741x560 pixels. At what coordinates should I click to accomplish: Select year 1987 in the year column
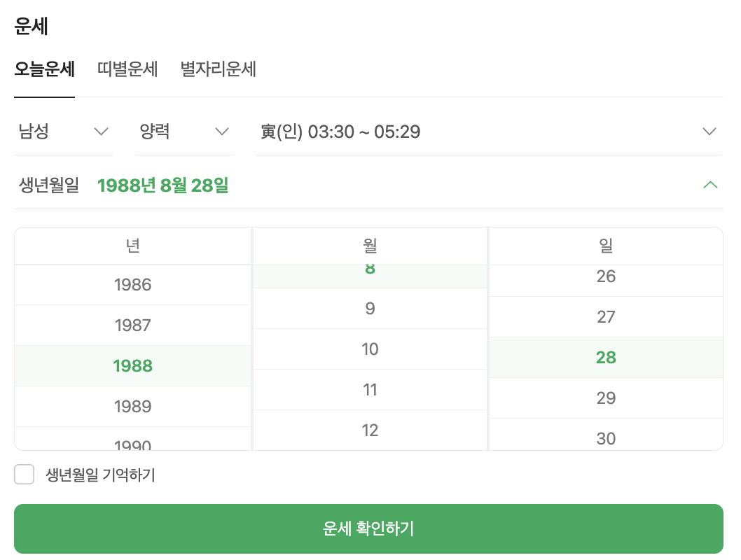tap(132, 325)
